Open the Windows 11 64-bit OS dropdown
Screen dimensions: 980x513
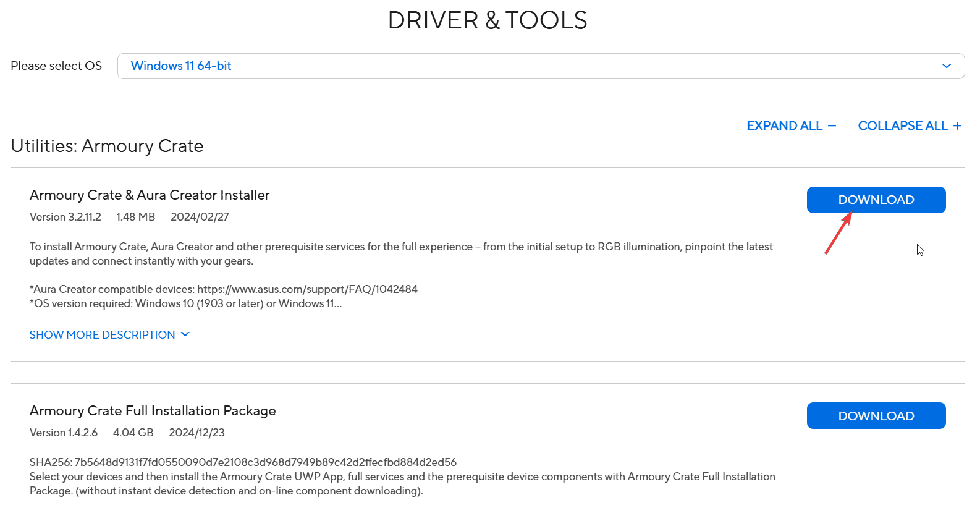pos(541,66)
